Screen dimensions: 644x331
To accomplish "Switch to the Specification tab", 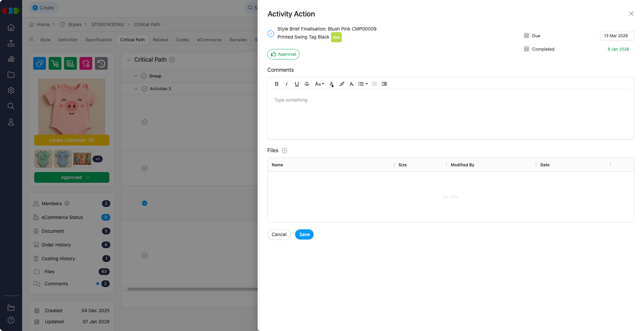I will pos(99,40).
